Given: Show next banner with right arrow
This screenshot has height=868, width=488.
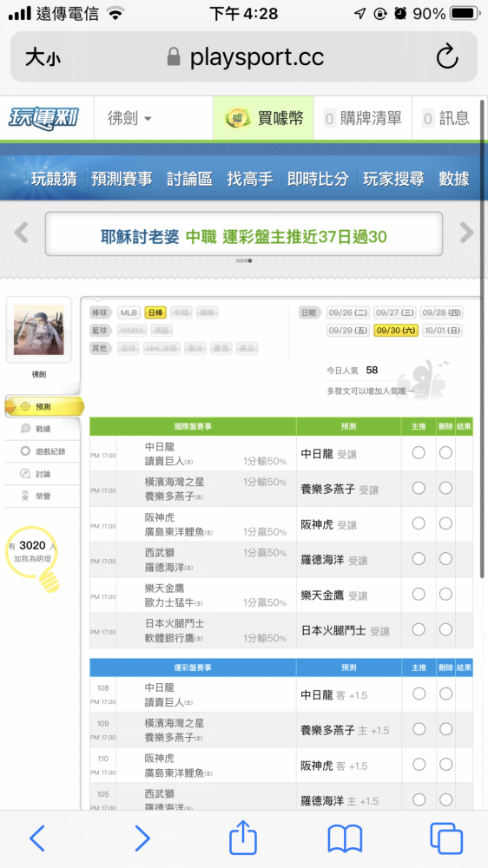Looking at the screenshot, I should [466, 233].
